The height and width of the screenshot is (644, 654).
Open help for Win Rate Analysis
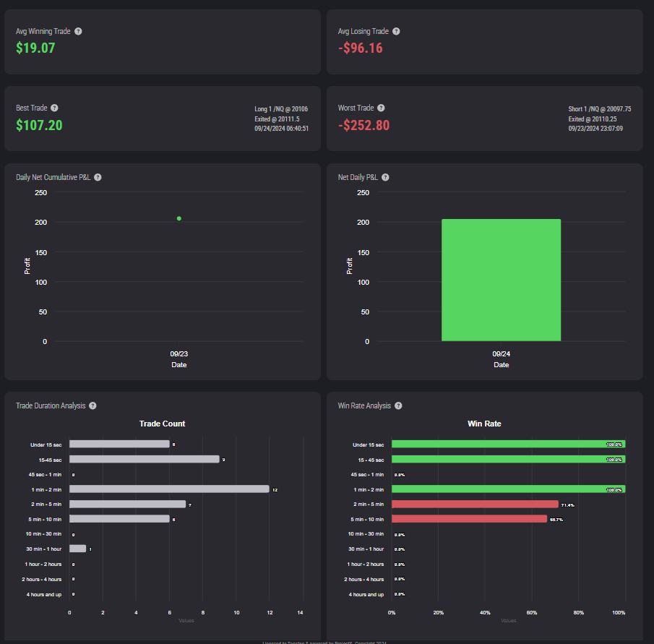point(398,405)
